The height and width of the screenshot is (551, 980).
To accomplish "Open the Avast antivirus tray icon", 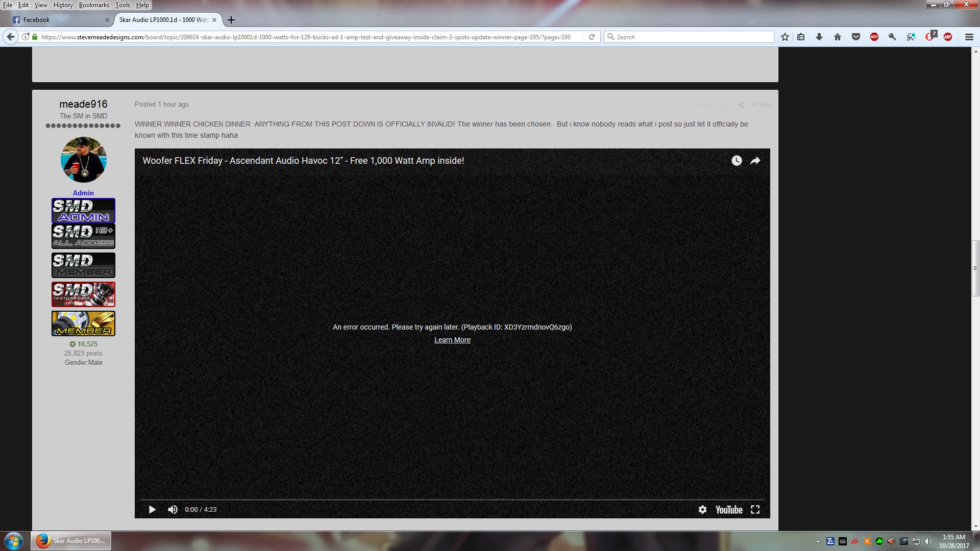I will 867,541.
